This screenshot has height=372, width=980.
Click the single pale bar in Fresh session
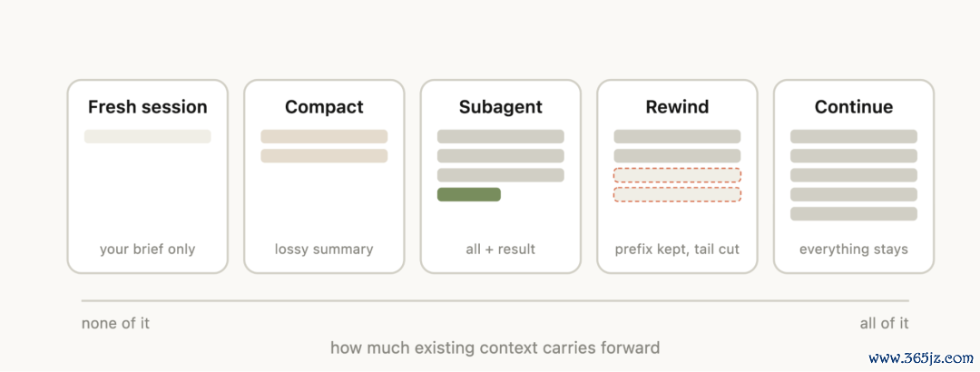click(x=148, y=136)
